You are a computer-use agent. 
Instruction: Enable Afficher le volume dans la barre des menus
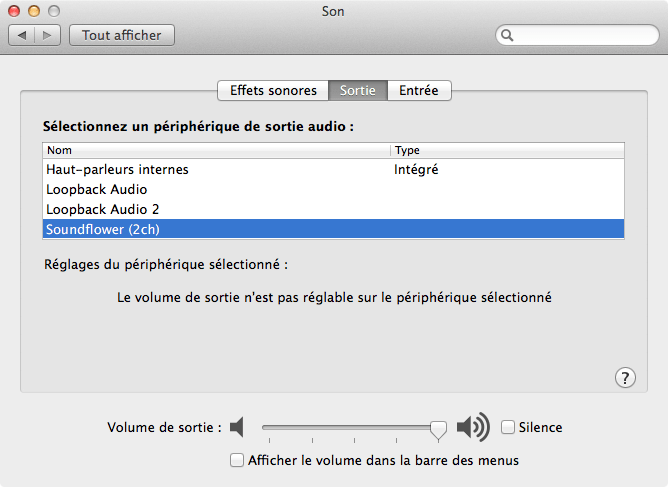click(x=237, y=461)
